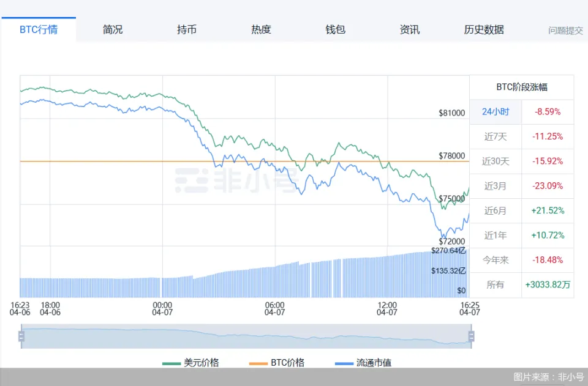Click the green 美元价格 legend swatch
This screenshot has width=588, height=386.
(x=171, y=363)
